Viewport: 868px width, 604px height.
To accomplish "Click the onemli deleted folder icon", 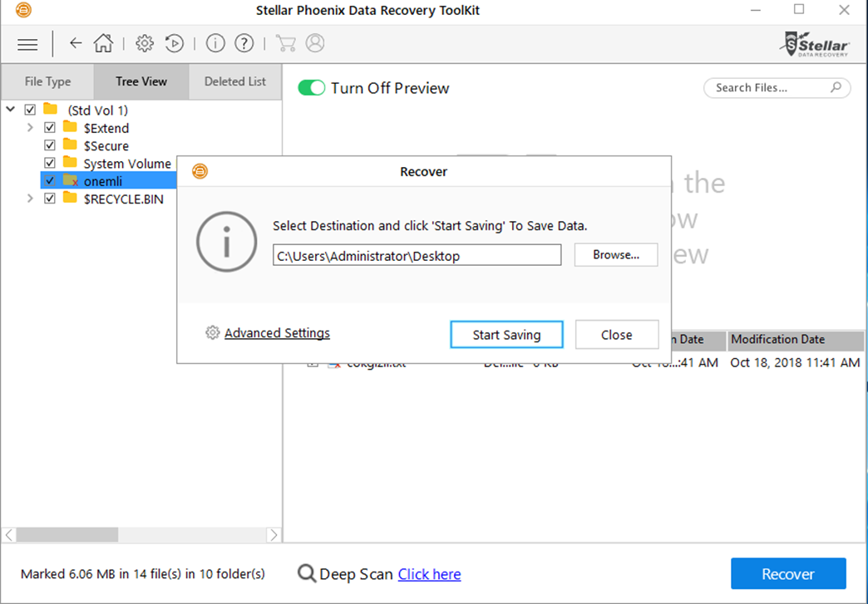I will point(71,180).
